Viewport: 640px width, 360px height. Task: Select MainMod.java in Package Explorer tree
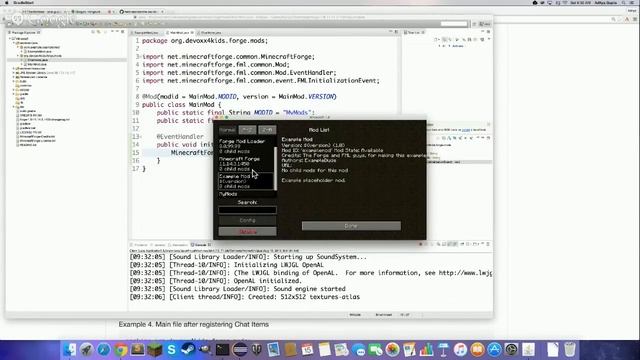[x=37, y=64]
